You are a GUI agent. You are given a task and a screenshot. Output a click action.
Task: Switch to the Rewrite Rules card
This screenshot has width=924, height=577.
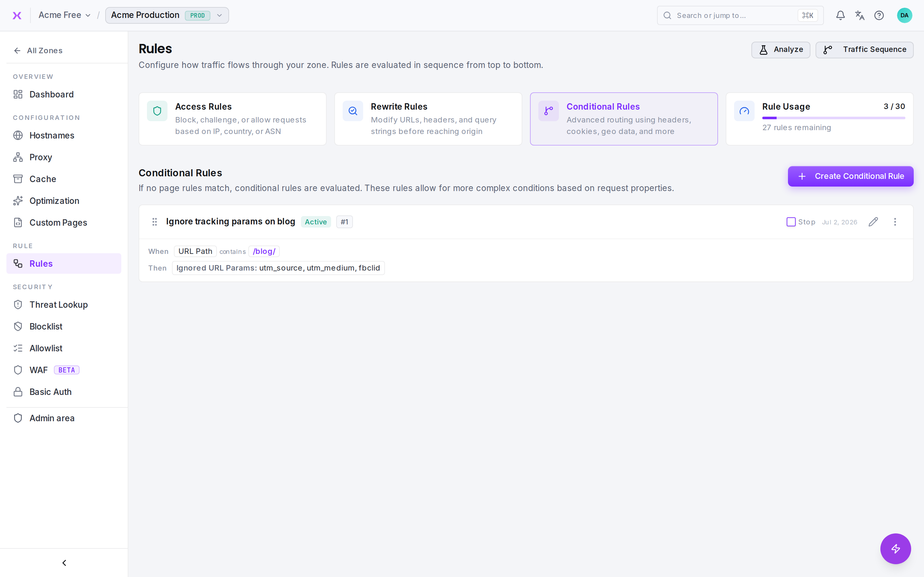pos(428,119)
